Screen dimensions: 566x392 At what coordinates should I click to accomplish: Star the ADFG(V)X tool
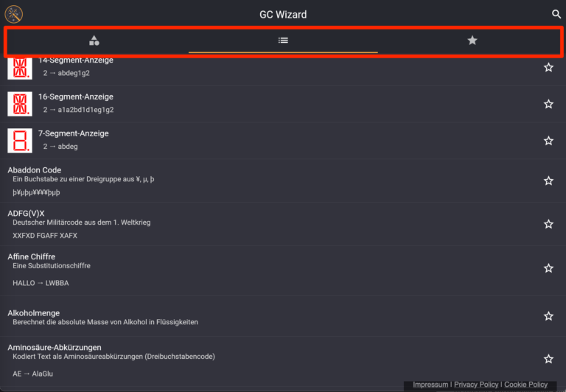click(548, 224)
